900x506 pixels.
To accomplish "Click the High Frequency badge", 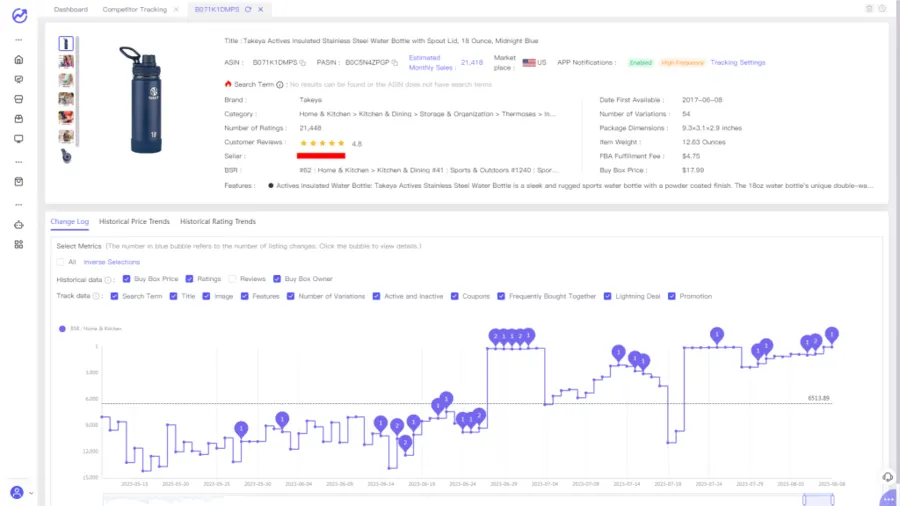I will pos(682,63).
